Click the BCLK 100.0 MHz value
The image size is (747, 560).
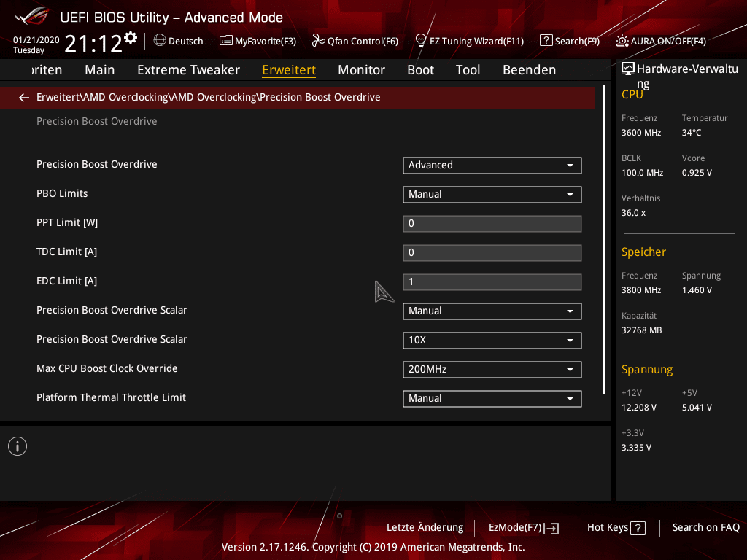click(642, 172)
